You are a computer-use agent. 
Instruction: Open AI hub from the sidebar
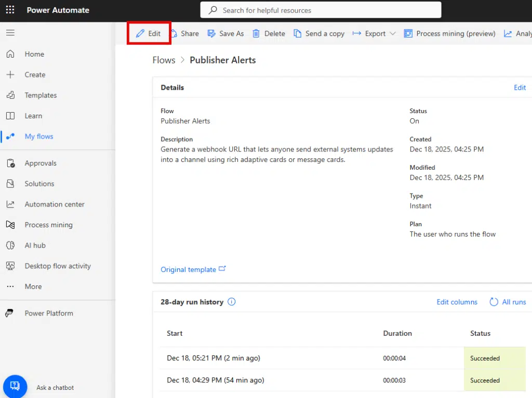click(x=35, y=245)
